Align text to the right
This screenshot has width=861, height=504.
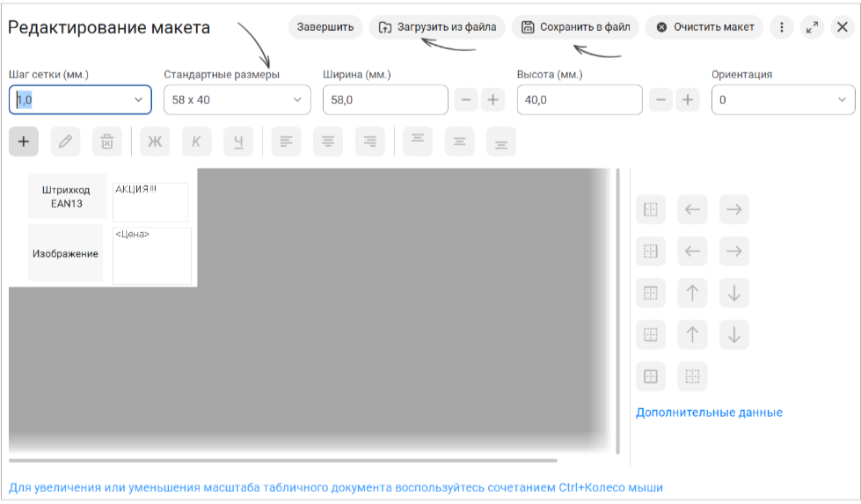tap(369, 142)
